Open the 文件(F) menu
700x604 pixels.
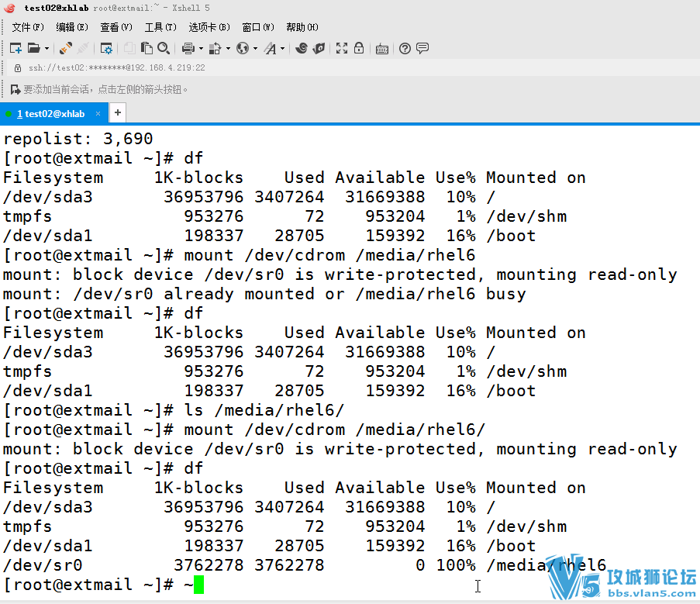pos(28,27)
